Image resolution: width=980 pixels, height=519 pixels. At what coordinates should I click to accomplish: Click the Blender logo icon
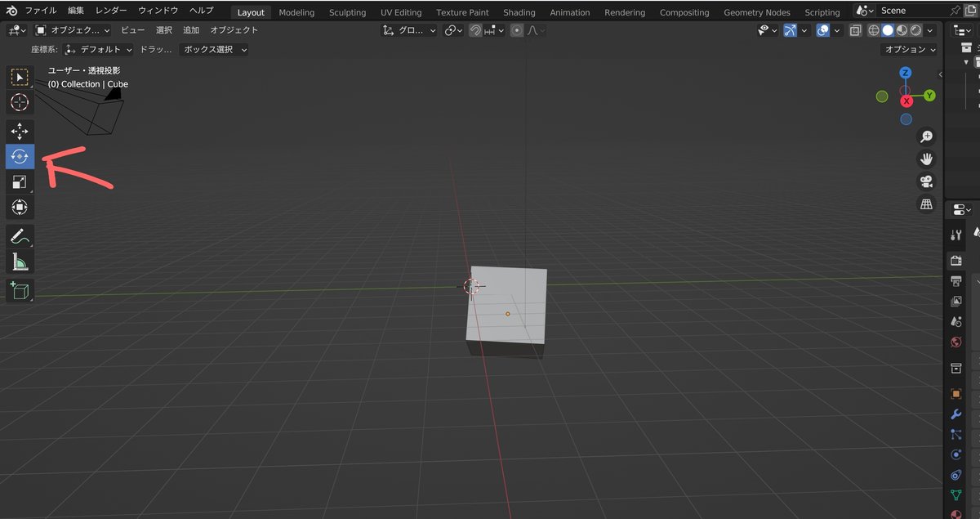click(x=11, y=11)
